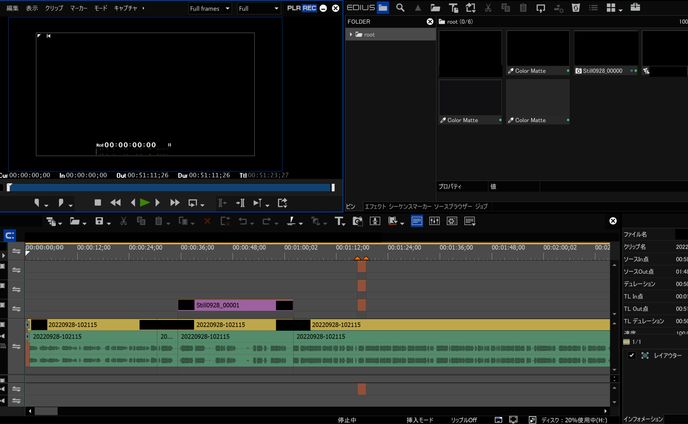
Task: Toggle the folder view icon in bin
Action: [383, 7]
